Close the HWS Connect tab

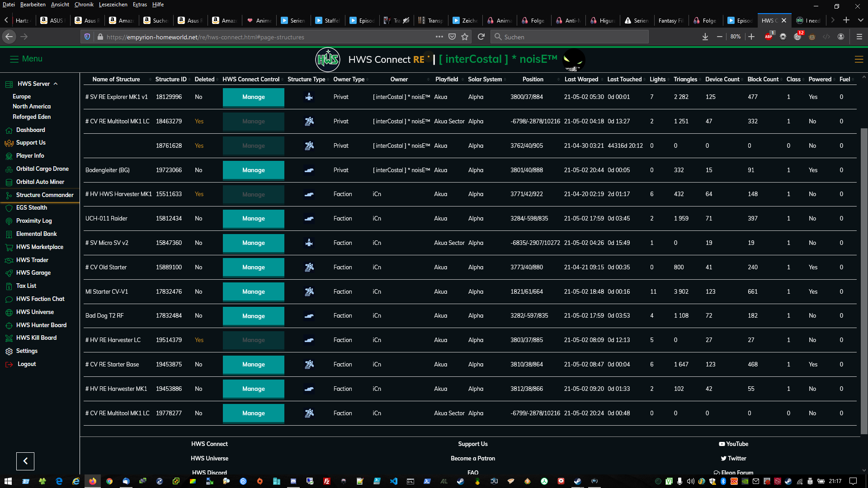[784, 20]
